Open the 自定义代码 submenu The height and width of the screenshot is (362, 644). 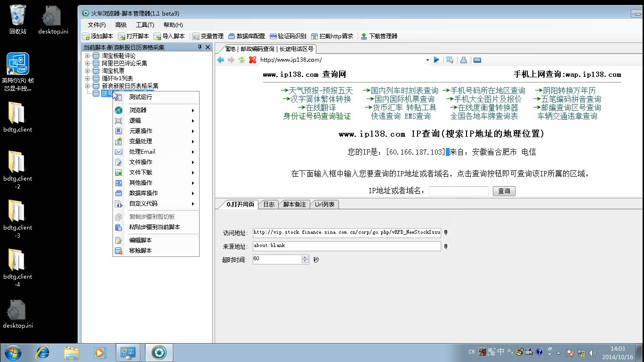(x=156, y=204)
